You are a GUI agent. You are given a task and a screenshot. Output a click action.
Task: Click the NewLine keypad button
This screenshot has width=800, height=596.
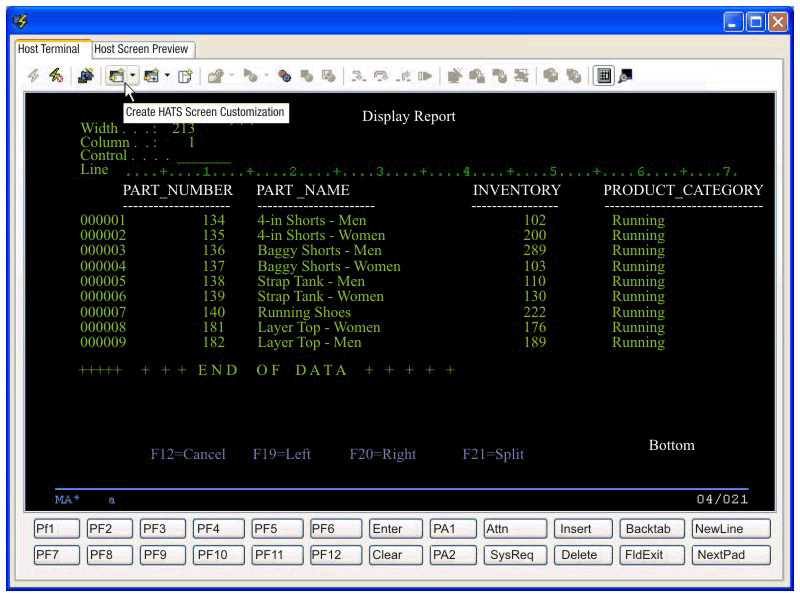coord(731,529)
